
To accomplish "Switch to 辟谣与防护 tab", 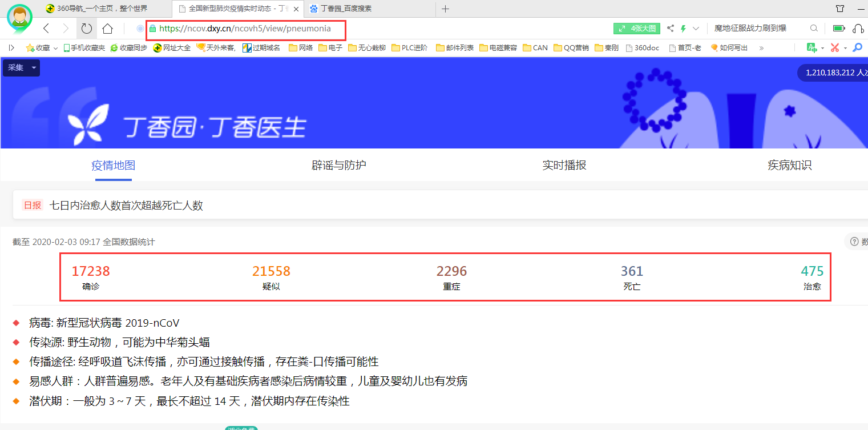I will [339, 166].
